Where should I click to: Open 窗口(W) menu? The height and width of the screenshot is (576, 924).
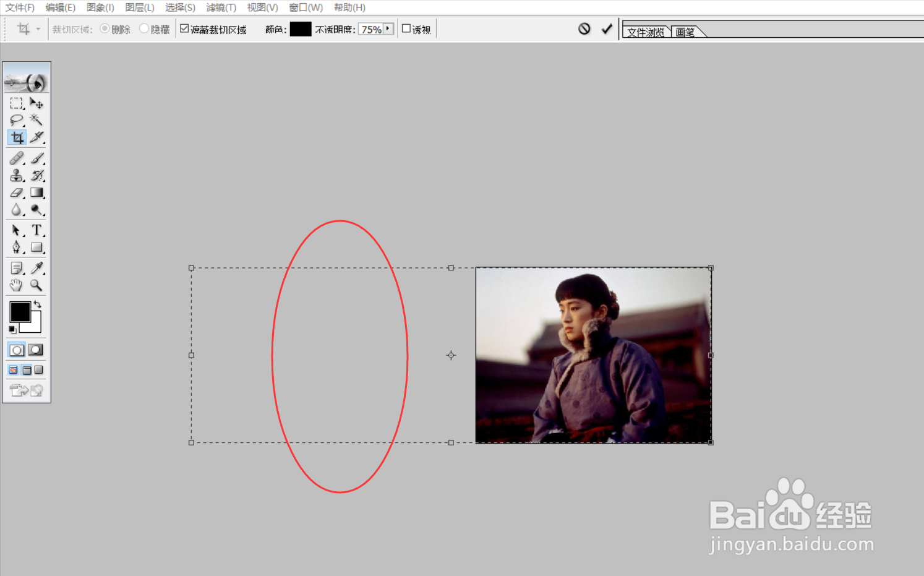[x=306, y=7]
